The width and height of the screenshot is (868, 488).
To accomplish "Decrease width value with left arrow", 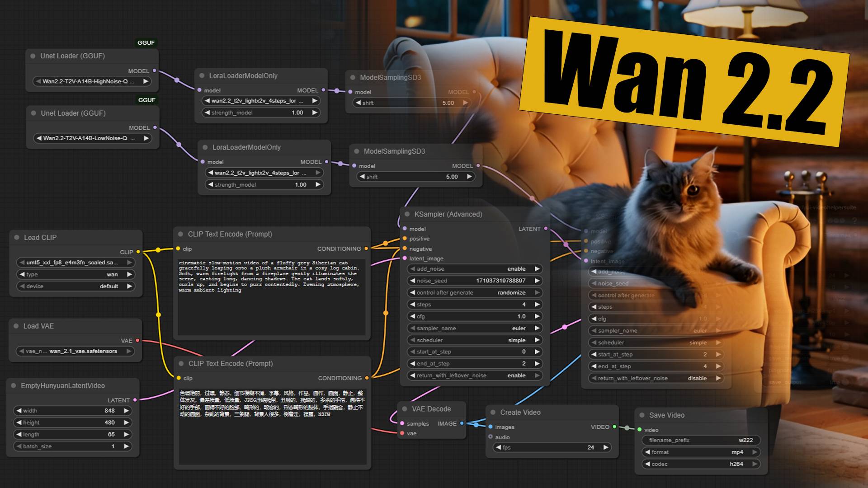I will (19, 411).
